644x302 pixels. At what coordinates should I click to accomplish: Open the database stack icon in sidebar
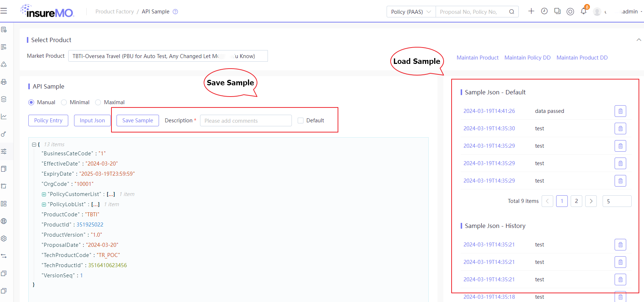4,99
